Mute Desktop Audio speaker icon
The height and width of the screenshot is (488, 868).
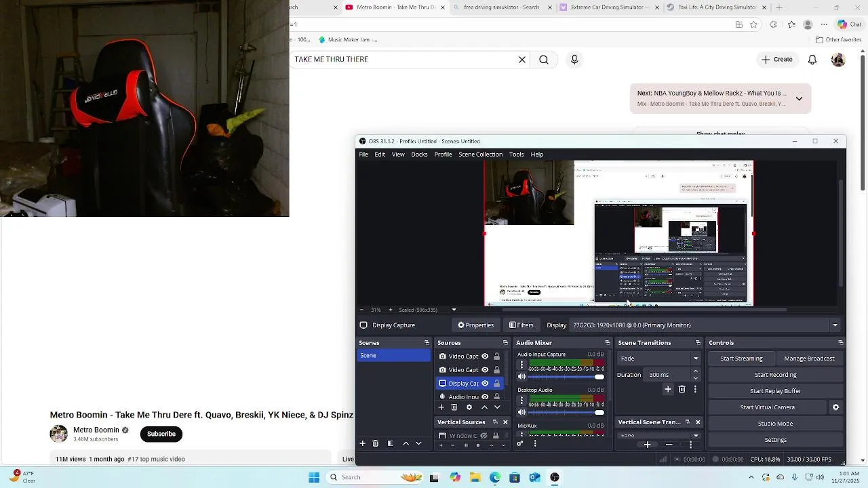click(521, 412)
